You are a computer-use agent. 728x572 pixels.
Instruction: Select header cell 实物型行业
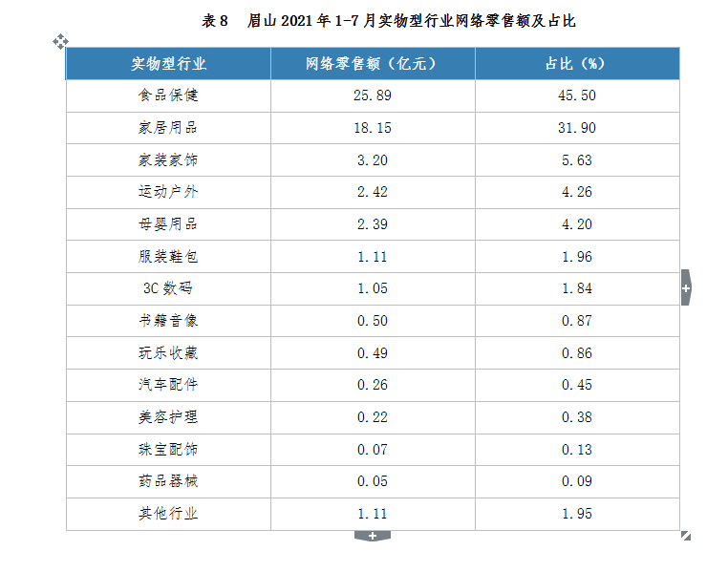(168, 64)
